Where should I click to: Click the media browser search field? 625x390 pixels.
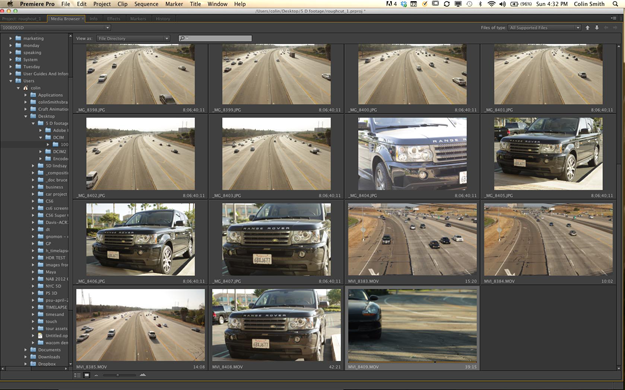(x=215, y=38)
